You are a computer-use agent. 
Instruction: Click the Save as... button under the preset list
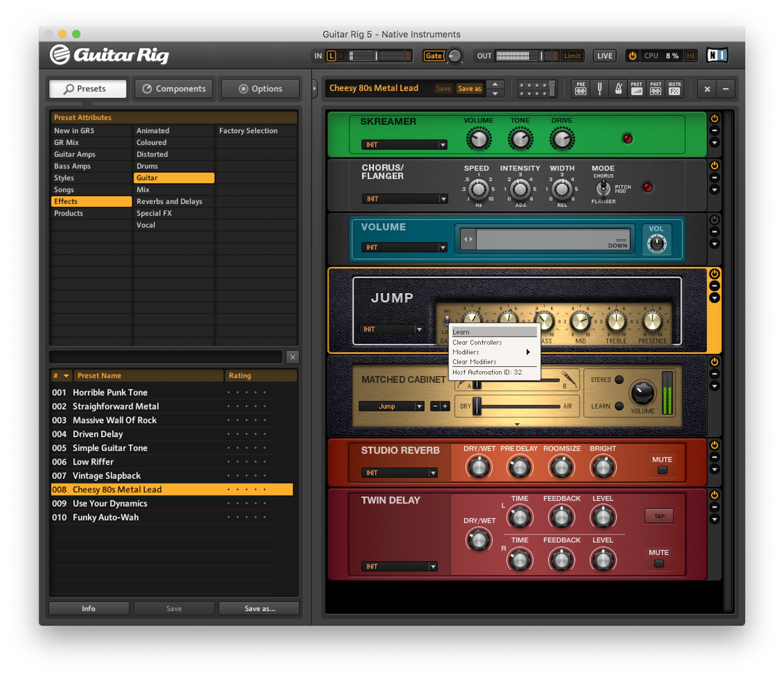(259, 608)
